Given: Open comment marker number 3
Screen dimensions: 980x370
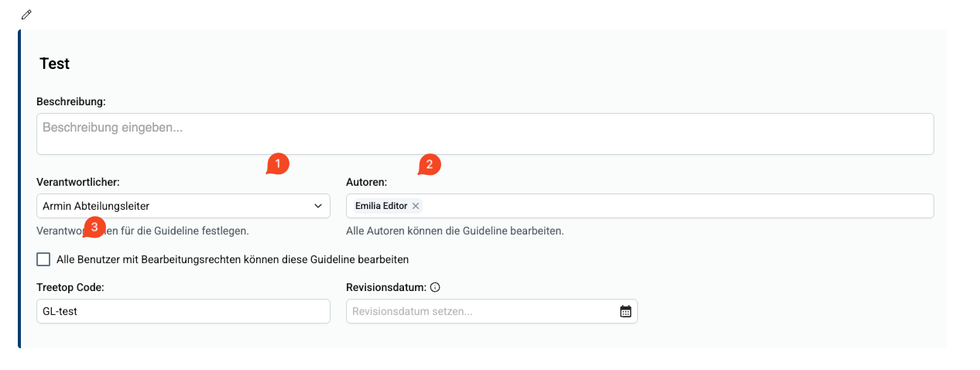Looking at the screenshot, I should (x=94, y=228).
